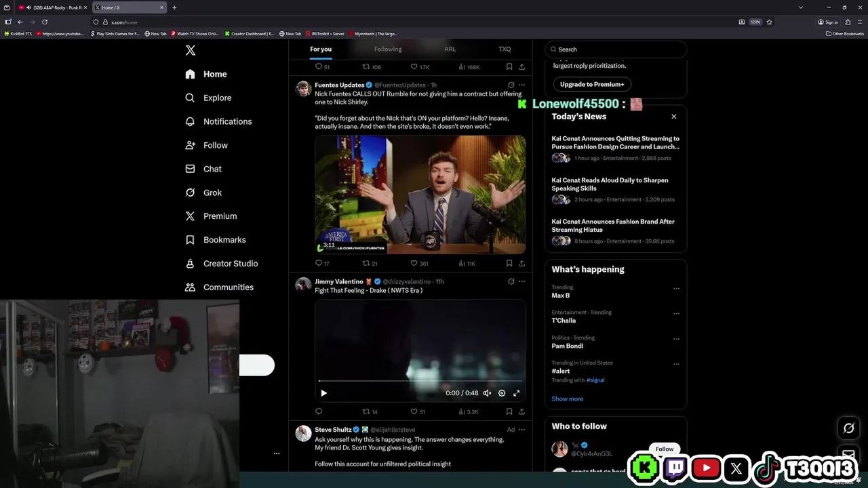Open Notifications in sidebar

tap(218, 121)
